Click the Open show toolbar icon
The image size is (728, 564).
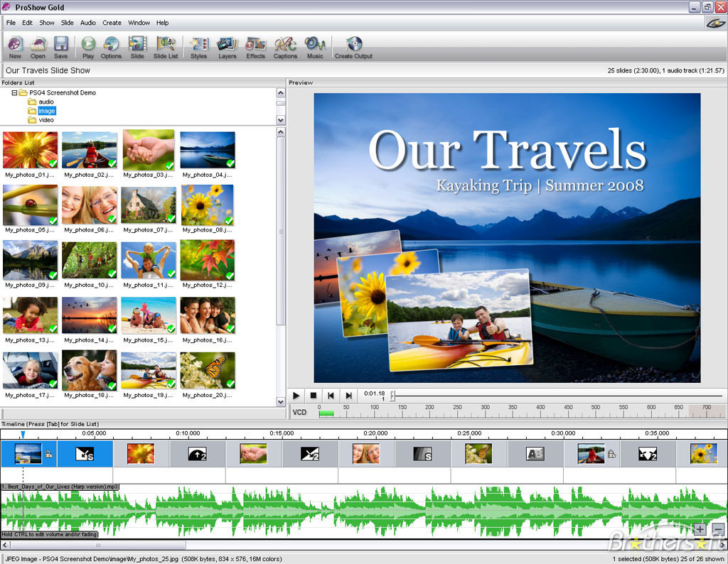pos(38,44)
